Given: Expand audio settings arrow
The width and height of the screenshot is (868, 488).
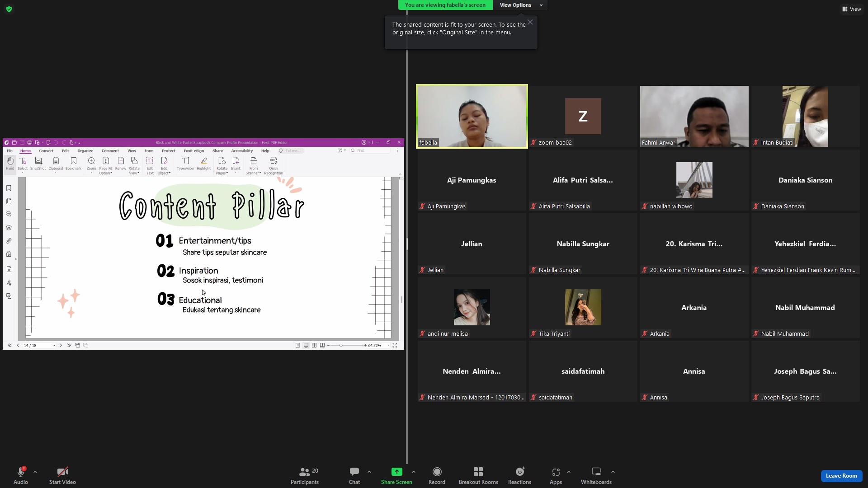Looking at the screenshot, I should (35, 472).
